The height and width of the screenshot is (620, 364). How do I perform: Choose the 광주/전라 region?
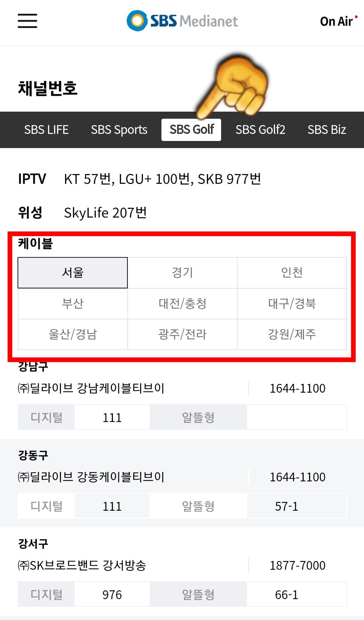click(x=182, y=334)
